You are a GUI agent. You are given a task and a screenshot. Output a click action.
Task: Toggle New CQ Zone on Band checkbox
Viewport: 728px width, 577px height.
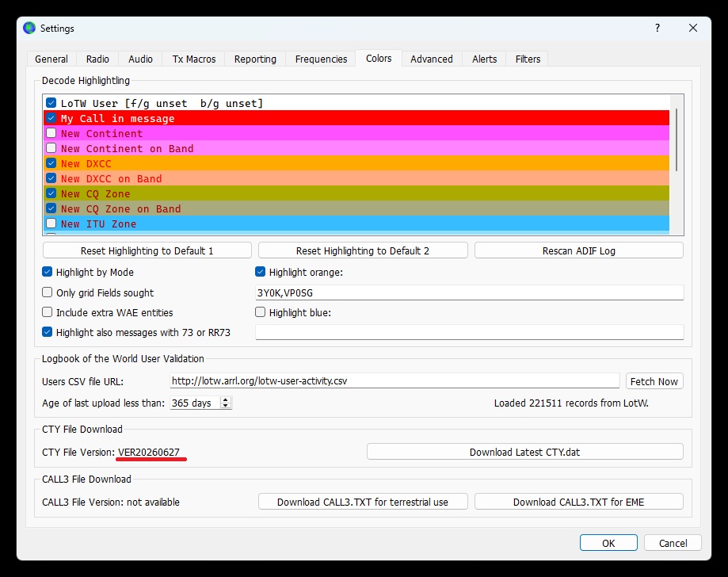51,208
